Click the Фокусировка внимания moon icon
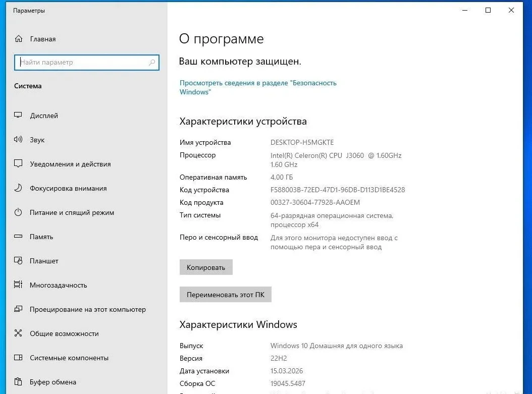 coord(18,188)
